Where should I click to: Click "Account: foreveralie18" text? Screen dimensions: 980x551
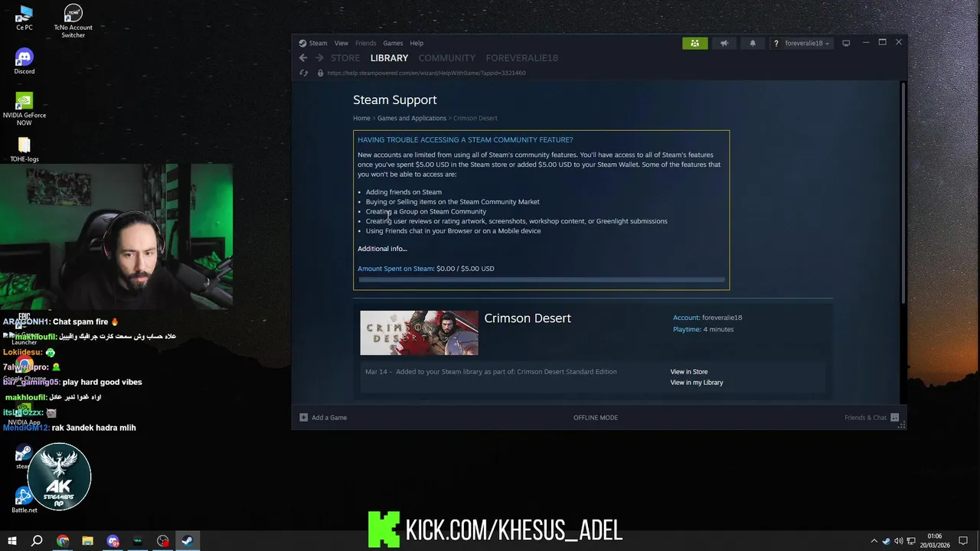pos(707,318)
